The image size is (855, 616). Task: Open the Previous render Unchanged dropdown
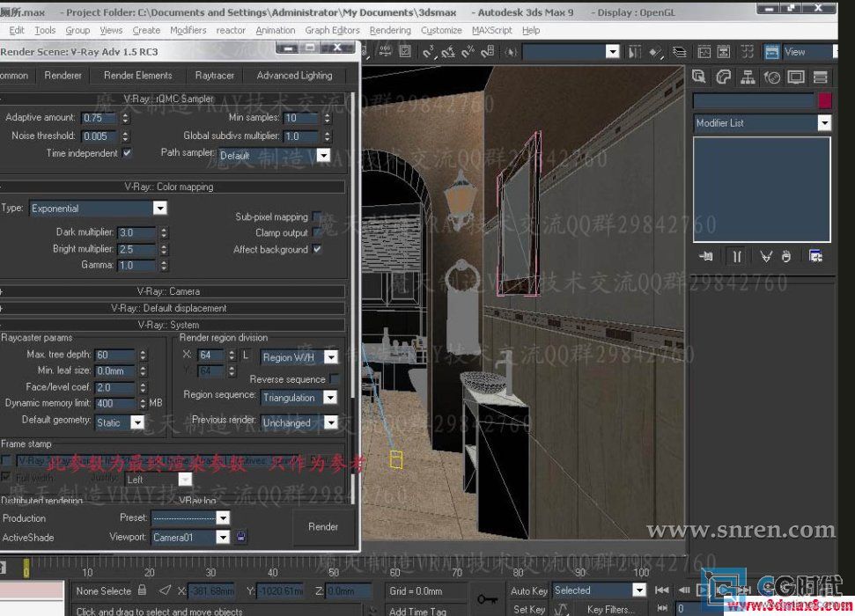(x=330, y=422)
